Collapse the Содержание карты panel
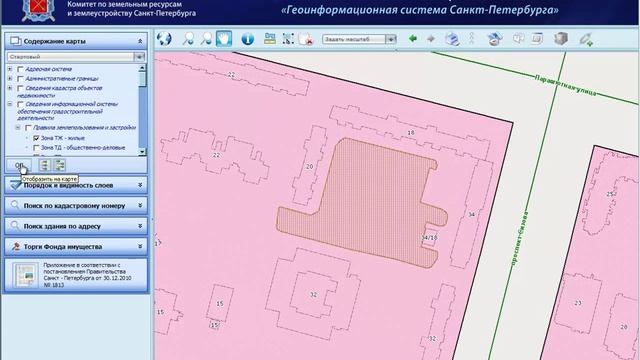The width and height of the screenshot is (640, 360). [x=140, y=41]
